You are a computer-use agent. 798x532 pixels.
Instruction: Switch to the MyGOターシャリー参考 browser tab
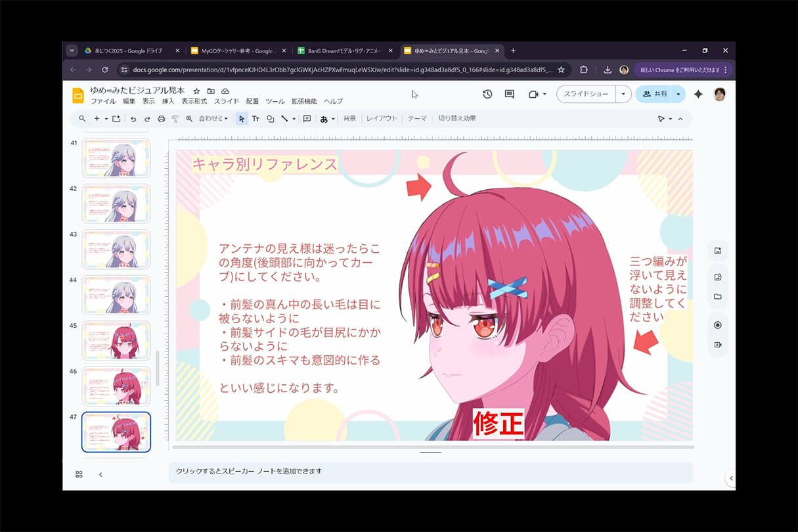tap(236, 50)
